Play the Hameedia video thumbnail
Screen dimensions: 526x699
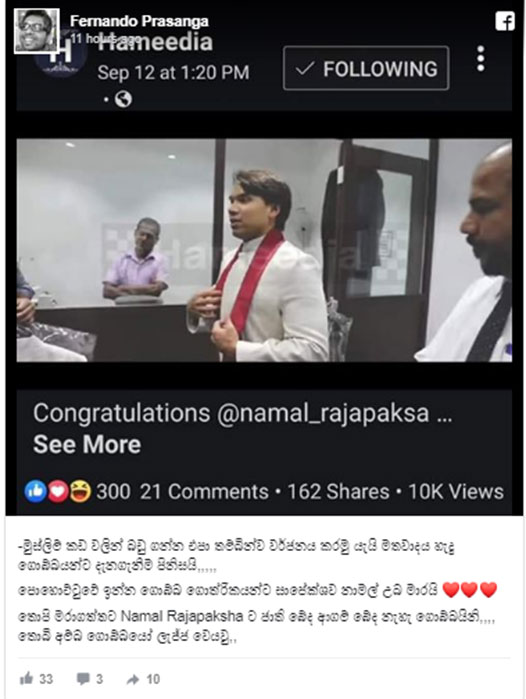[264, 250]
